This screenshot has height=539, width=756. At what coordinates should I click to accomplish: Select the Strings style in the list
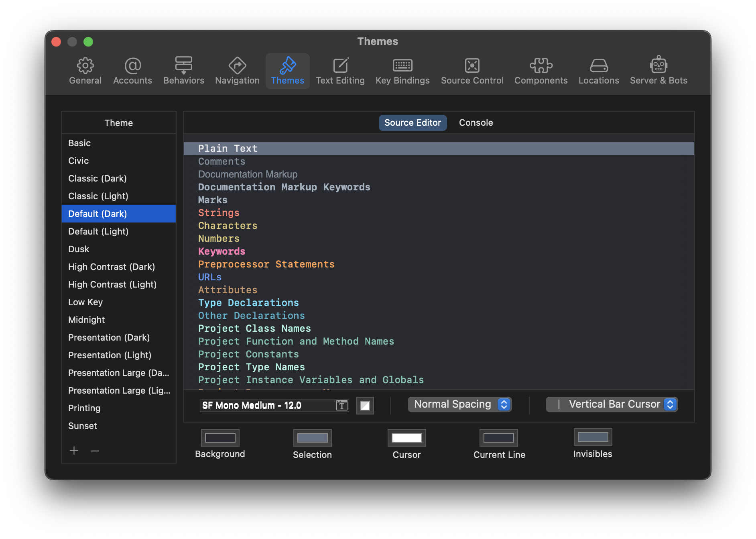[219, 212]
